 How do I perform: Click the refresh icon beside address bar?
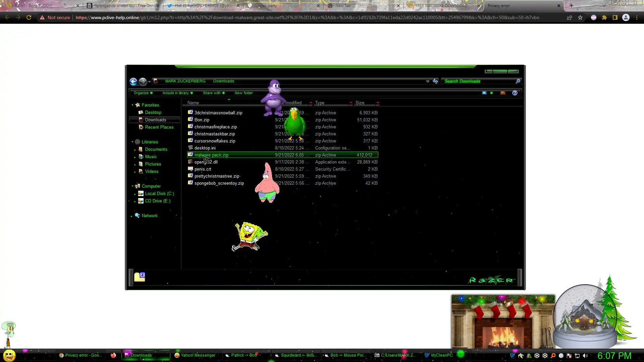(x=435, y=81)
